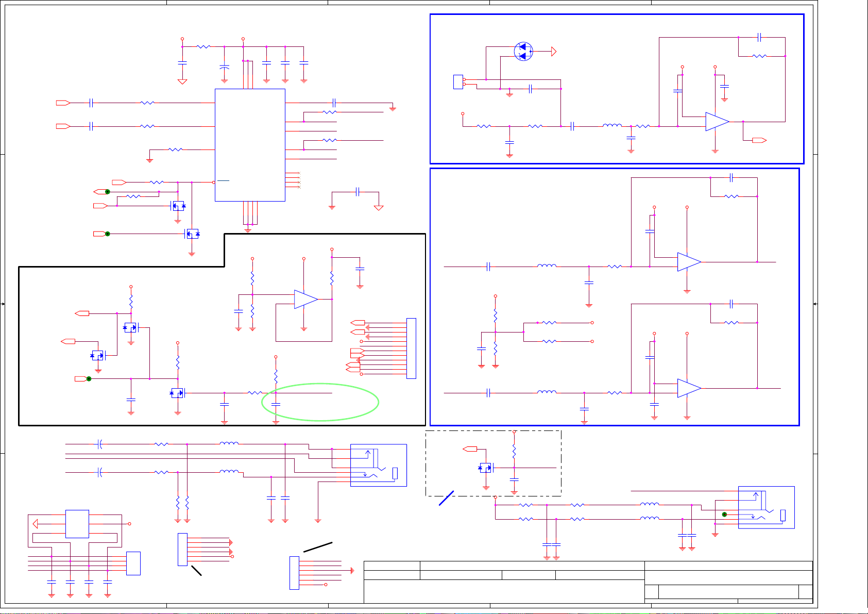This screenshot has height=614, width=868.
Task: Click the green test point on right audio jack
Action: pos(724,515)
